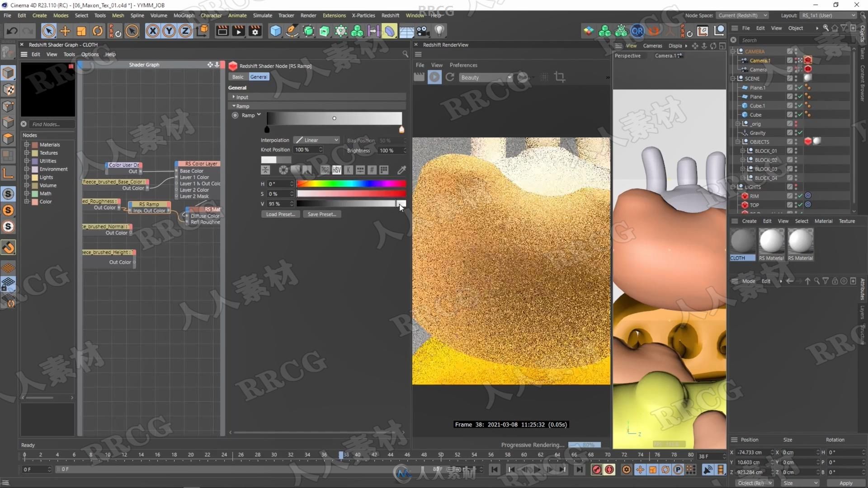The height and width of the screenshot is (488, 868).
Task: Open the Simulate menu
Action: (x=262, y=15)
